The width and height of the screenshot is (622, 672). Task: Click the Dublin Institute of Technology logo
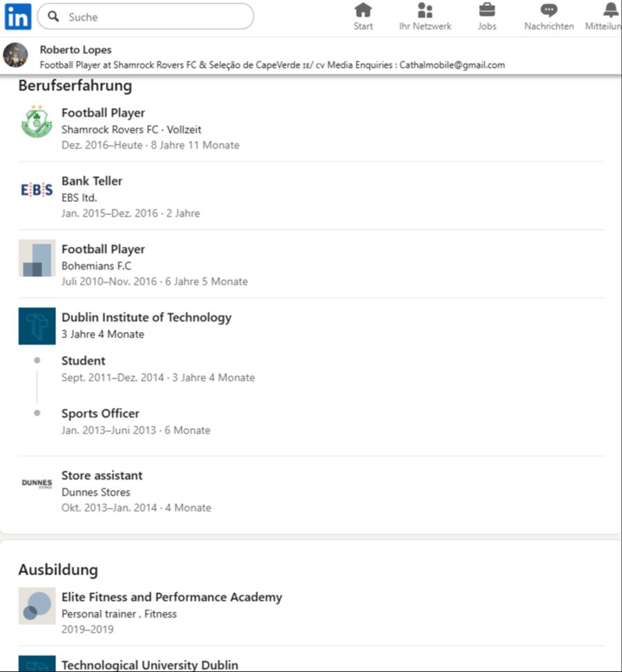pos(37,326)
